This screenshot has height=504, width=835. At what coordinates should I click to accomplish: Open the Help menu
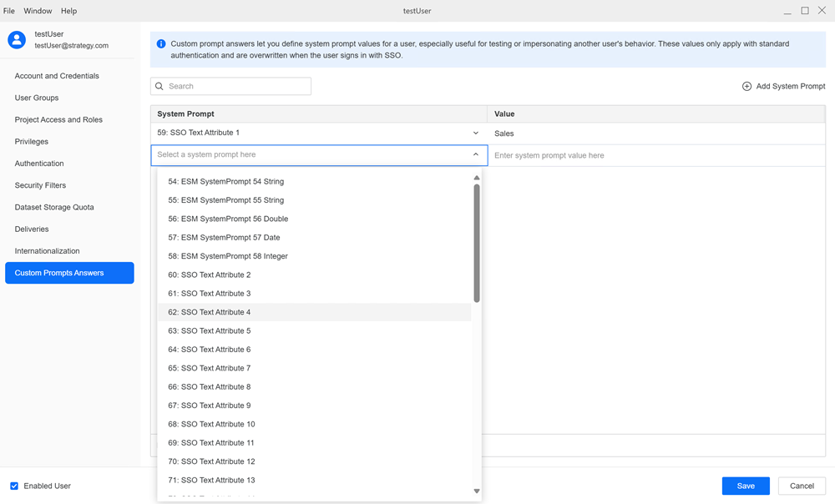pyautogui.click(x=69, y=11)
